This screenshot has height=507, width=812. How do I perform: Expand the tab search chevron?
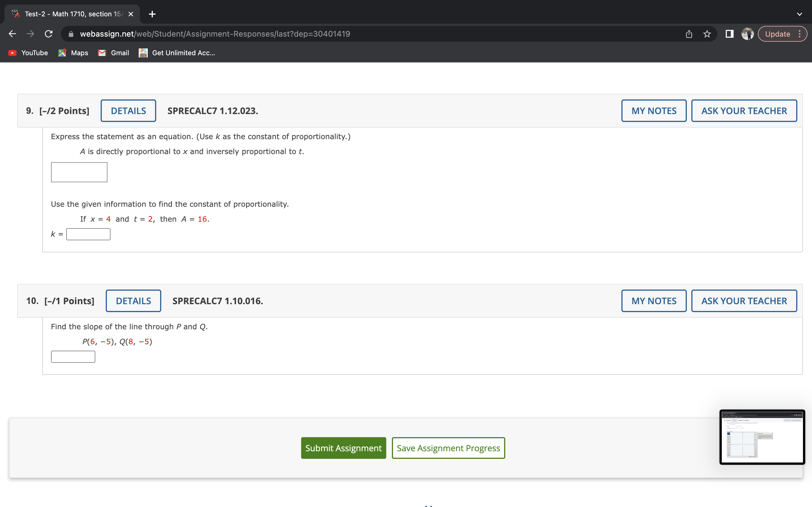coord(799,14)
